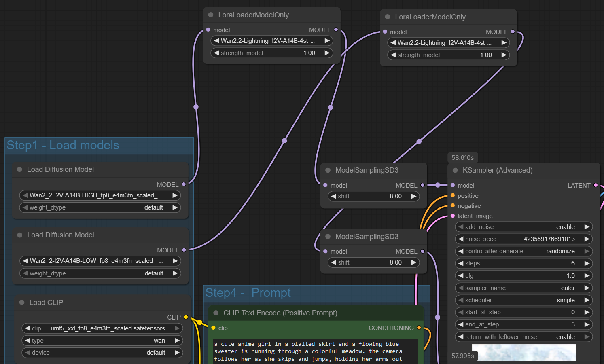Decrease steps value with its left arrow
Viewport: 604px width, 364px height.
461,263
